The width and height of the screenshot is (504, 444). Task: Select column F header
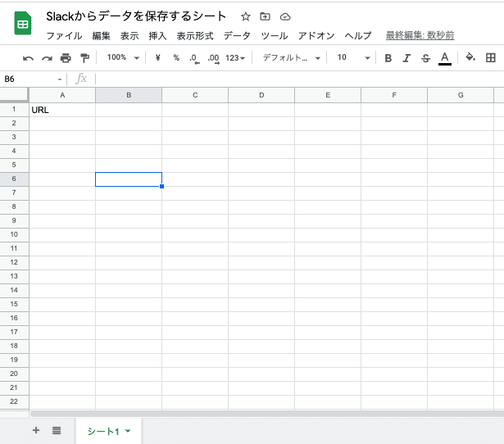(394, 95)
